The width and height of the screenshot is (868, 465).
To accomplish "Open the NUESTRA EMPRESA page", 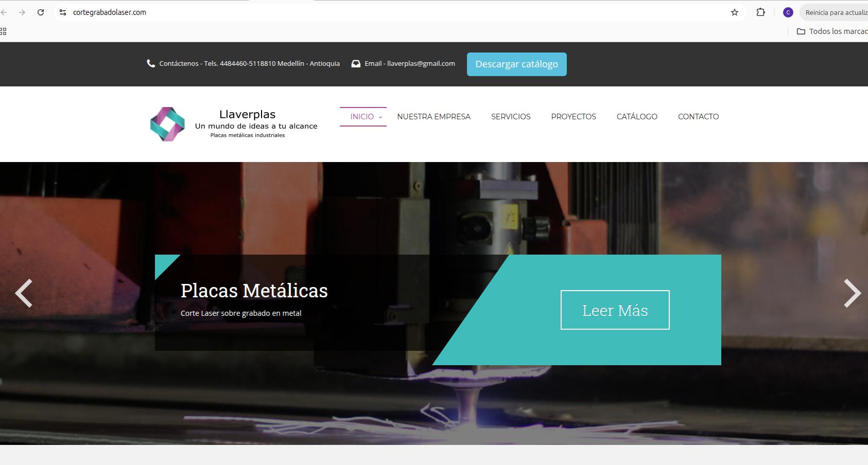I will click(433, 117).
